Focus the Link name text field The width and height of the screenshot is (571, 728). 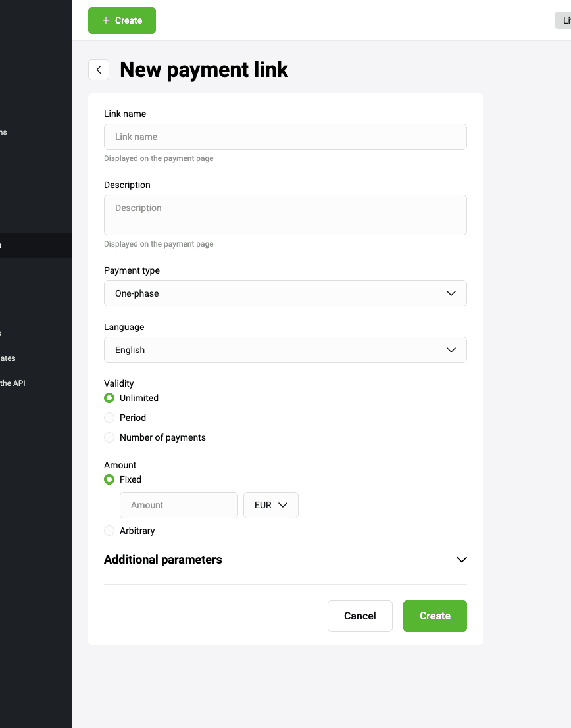click(285, 137)
